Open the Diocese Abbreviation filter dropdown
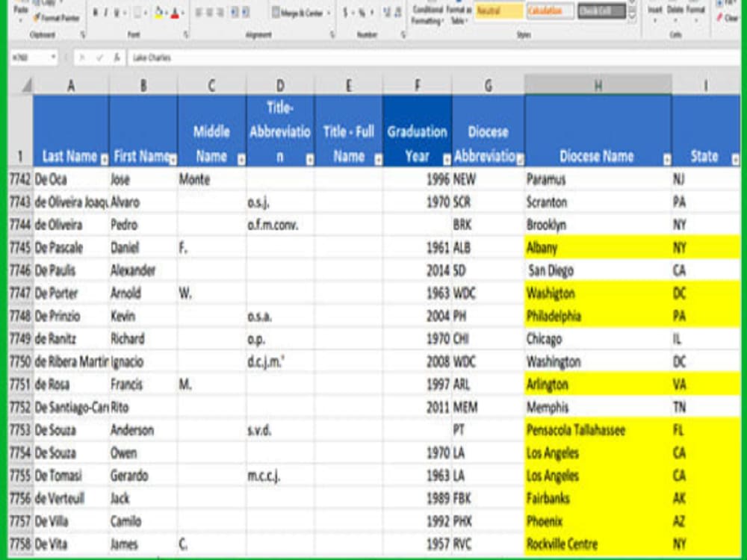 (x=520, y=160)
